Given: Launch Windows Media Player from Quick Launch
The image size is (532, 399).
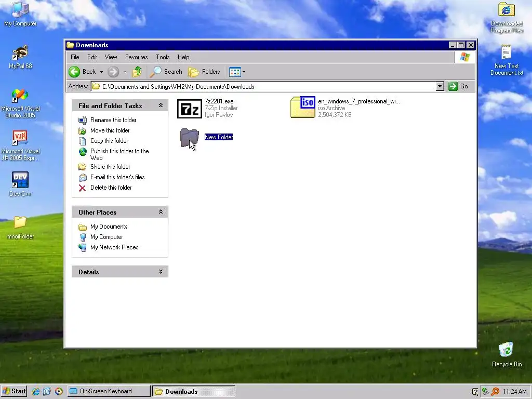Looking at the screenshot, I should point(59,391).
